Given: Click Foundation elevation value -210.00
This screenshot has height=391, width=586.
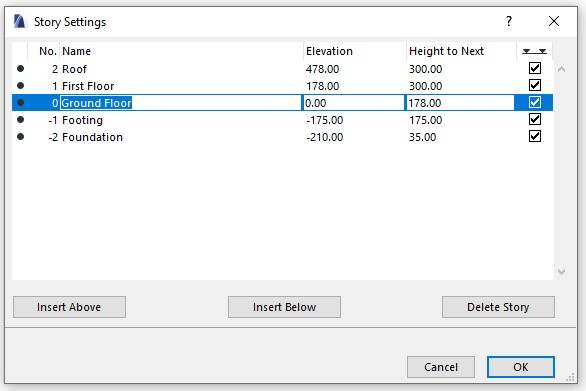Looking at the screenshot, I should (x=324, y=137).
